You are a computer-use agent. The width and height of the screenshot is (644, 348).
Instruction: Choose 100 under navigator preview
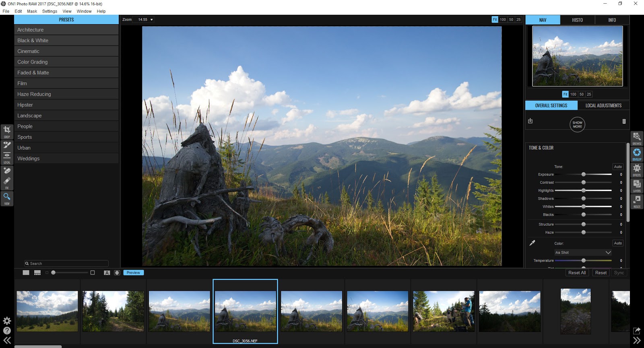coord(573,94)
